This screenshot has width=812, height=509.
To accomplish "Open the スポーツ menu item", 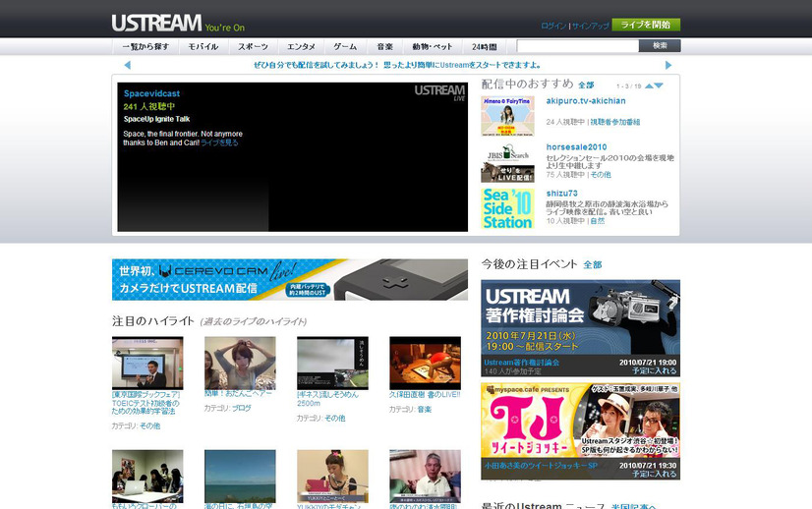I will [253, 46].
